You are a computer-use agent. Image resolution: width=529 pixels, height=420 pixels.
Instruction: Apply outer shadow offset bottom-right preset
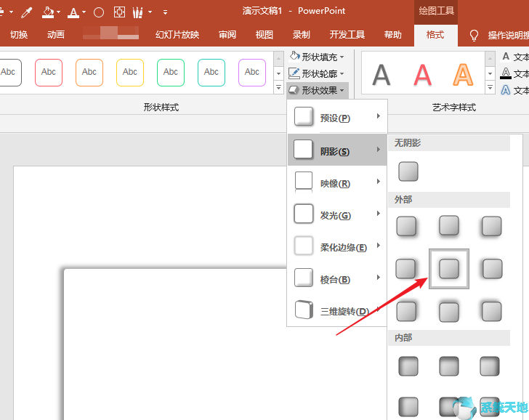pos(406,226)
